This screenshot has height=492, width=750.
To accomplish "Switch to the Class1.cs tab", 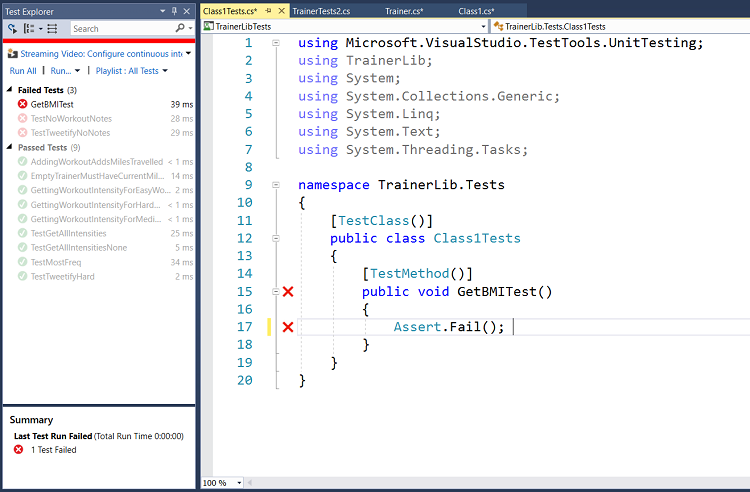I will coord(476,11).
